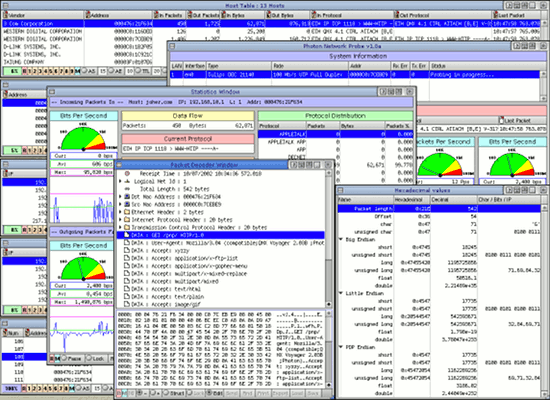Click In Packets column icon in Host Table

coord(156,15)
